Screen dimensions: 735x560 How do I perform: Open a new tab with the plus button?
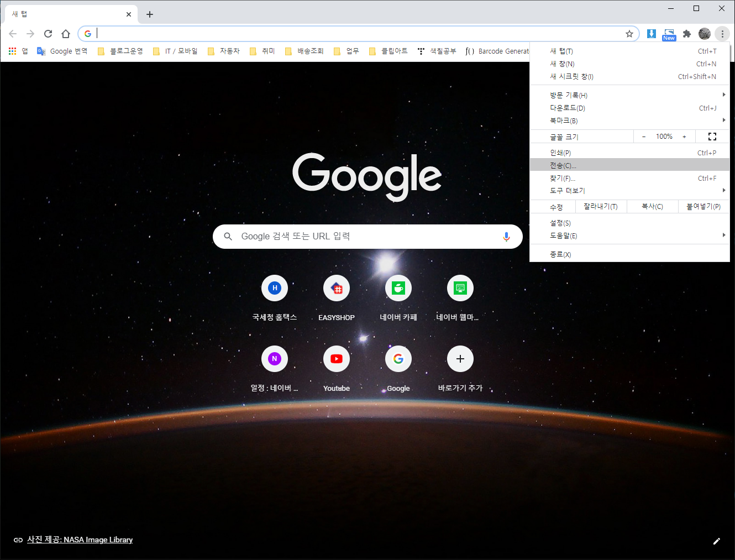click(x=150, y=14)
